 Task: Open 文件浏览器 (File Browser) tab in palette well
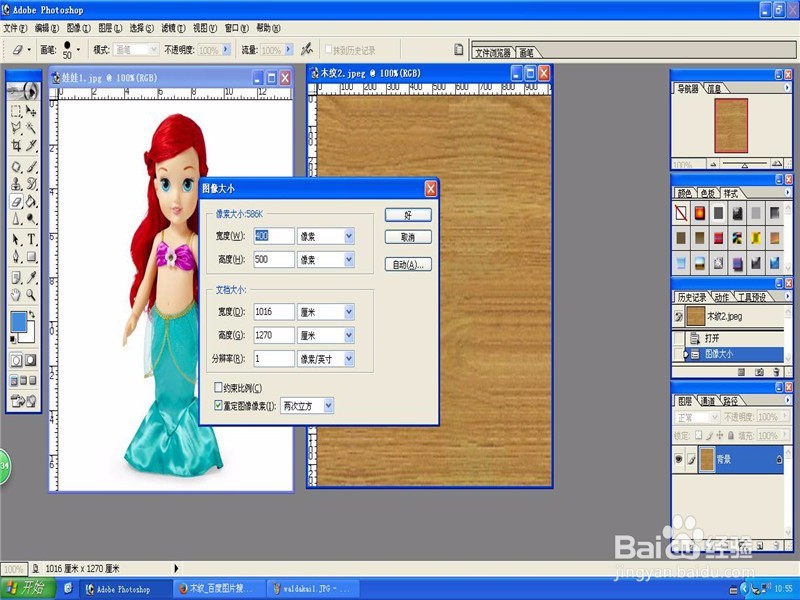click(x=492, y=53)
